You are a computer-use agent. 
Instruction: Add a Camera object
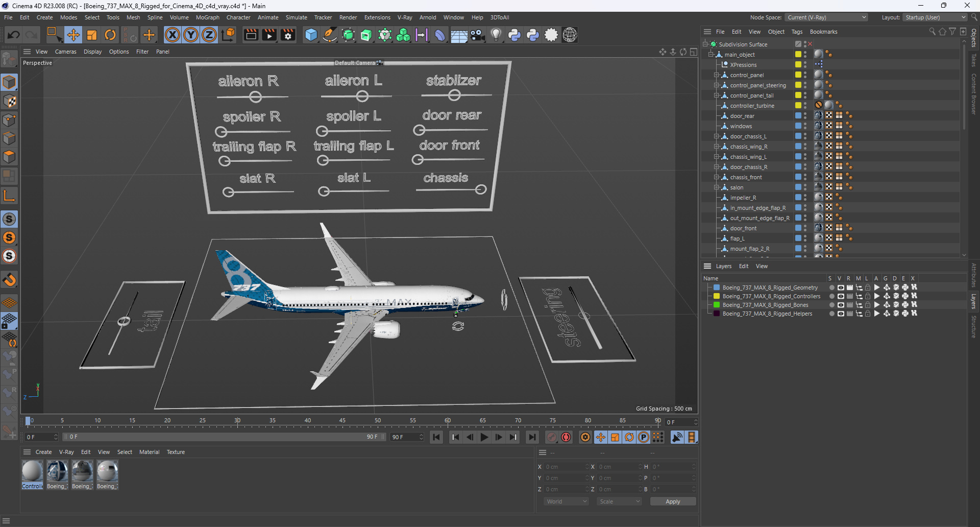pyautogui.click(x=477, y=35)
